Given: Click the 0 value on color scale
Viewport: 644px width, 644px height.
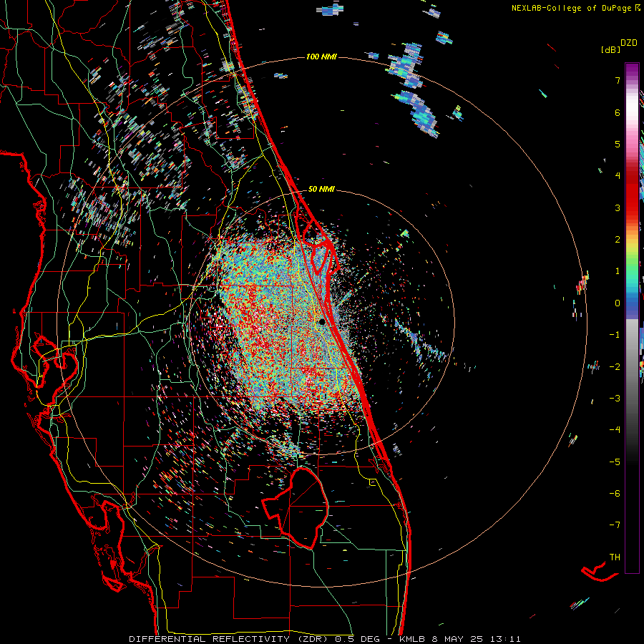Looking at the screenshot, I should [618, 303].
